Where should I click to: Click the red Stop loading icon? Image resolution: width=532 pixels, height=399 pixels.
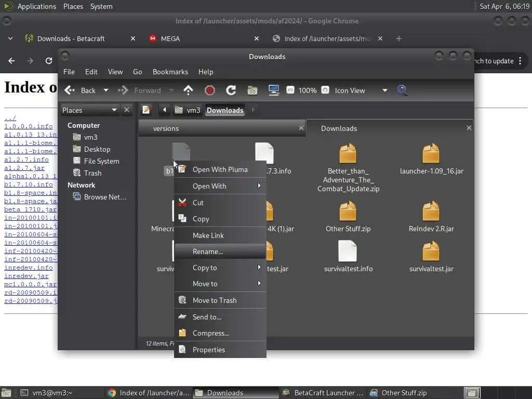[210, 90]
